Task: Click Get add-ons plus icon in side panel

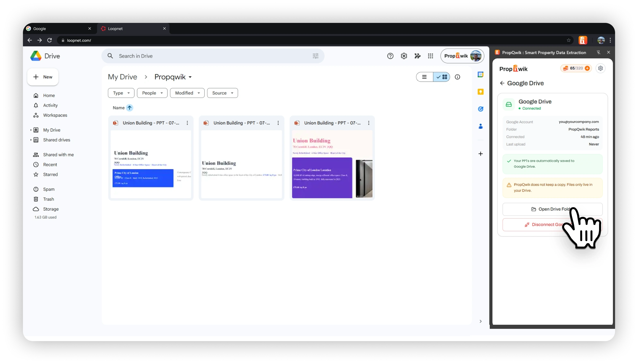Action: click(x=480, y=154)
